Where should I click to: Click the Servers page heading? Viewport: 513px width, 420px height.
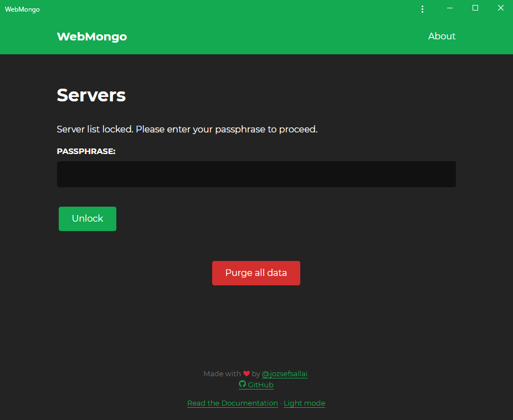pyautogui.click(x=91, y=95)
